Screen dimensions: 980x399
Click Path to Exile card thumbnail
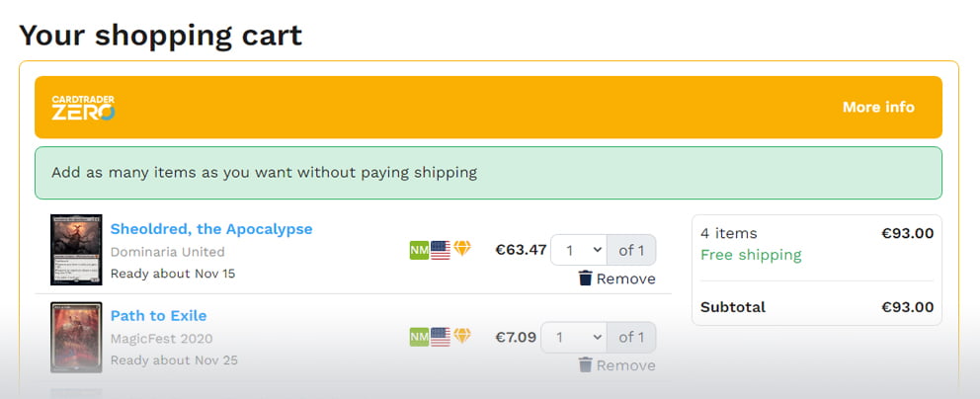[76, 337]
